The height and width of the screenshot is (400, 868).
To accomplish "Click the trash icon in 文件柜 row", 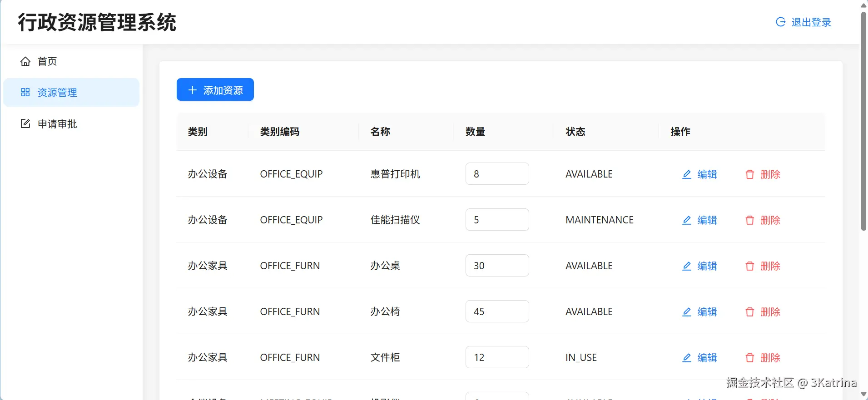I will click(750, 358).
